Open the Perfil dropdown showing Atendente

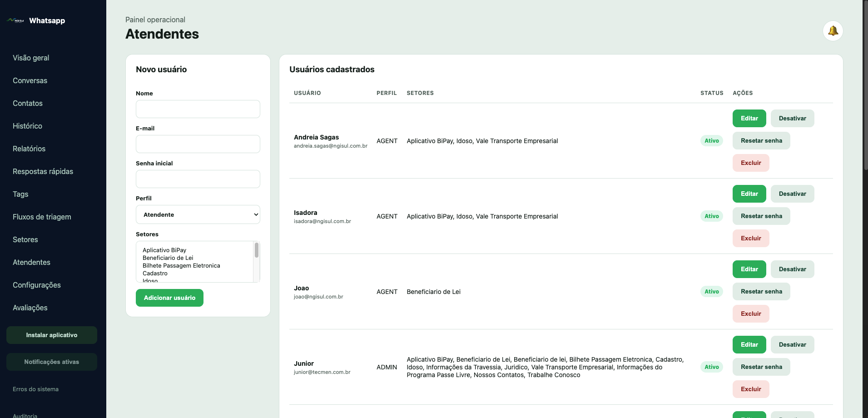[198, 214]
